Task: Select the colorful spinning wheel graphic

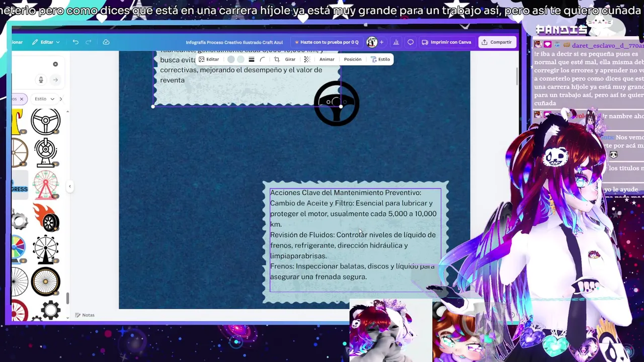Action: click(x=19, y=249)
